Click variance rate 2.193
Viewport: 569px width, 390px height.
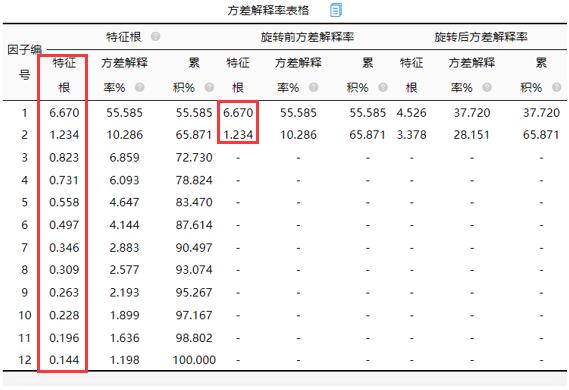[124, 292]
